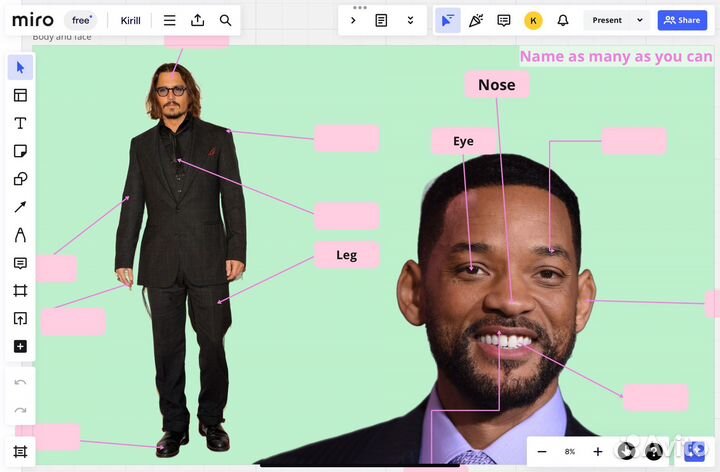Open the Upload tool in sidebar
The height and width of the screenshot is (472, 720).
click(x=20, y=318)
